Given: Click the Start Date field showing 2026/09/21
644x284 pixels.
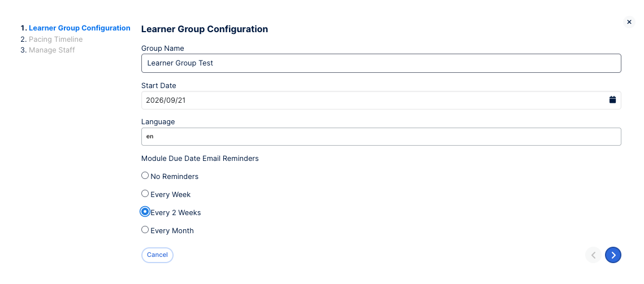Looking at the screenshot, I should pyautogui.click(x=381, y=100).
